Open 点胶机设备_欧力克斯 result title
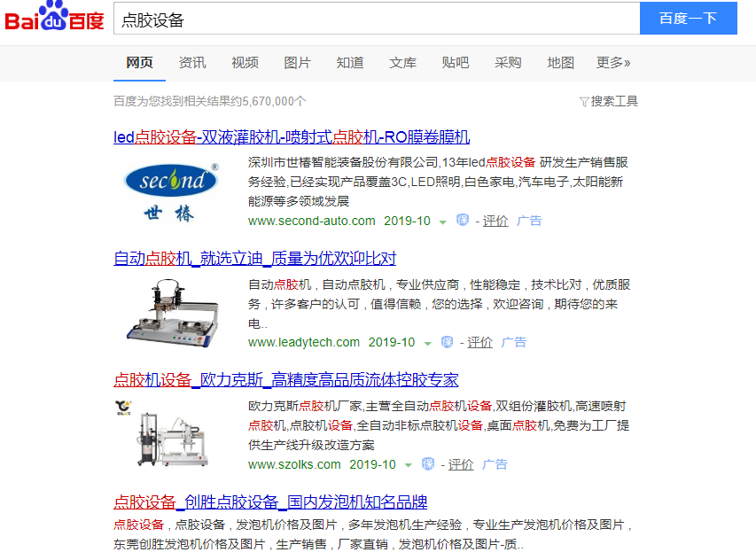This screenshot has width=756, height=560. click(286, 380)
